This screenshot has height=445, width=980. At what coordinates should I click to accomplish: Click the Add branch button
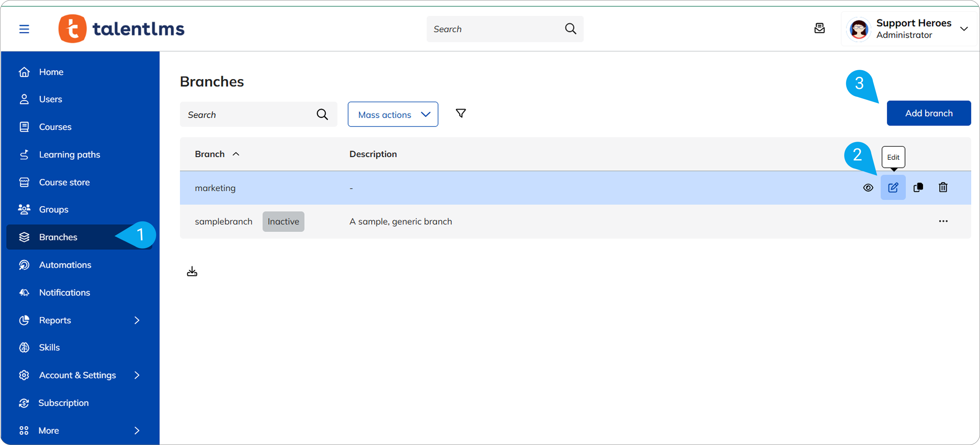click(x=928, y=113)
